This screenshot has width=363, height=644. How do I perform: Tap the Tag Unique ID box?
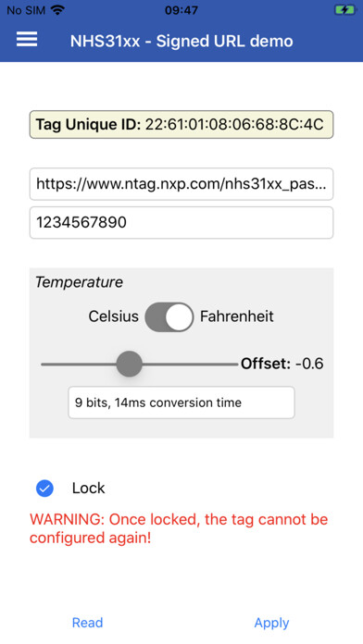181,124
